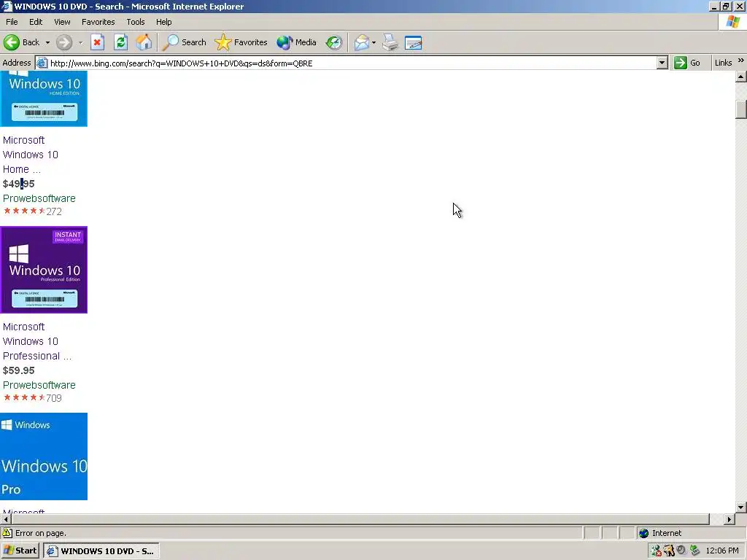Open the View menu
This screenshot has height=560, width=747.
(x=62, y=22)
